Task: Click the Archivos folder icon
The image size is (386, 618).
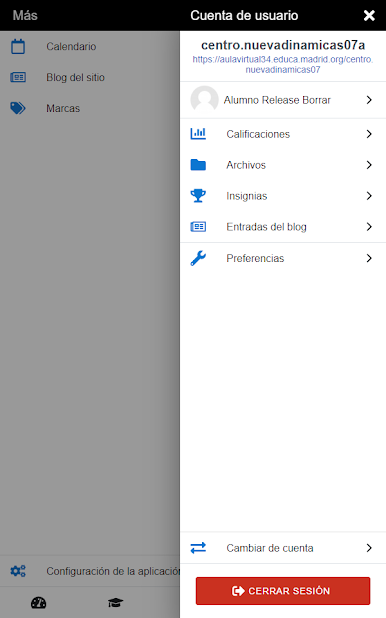Action: coord(198,165)
